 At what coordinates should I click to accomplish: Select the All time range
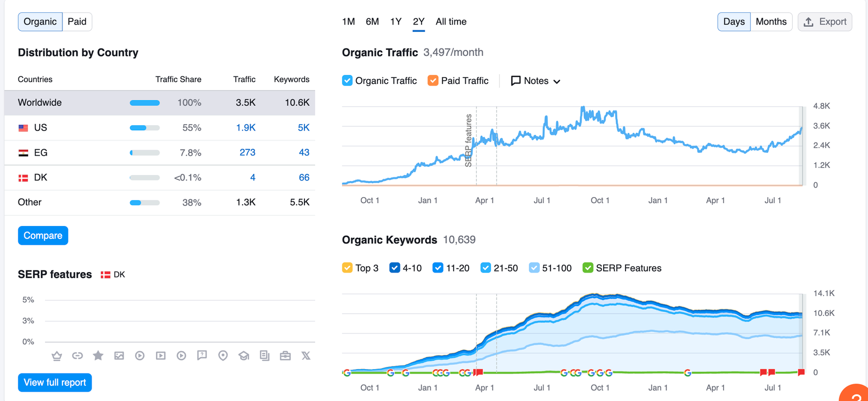click(451, 22)
